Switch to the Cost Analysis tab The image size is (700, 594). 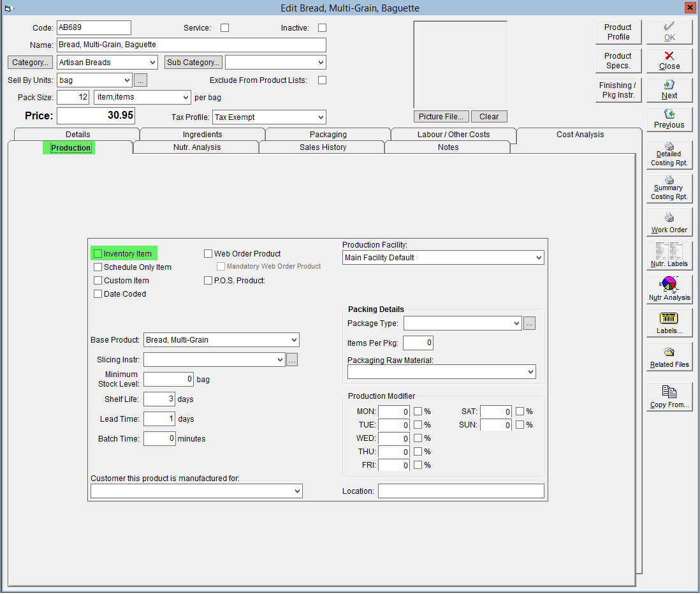pyautogui.click(x=580, y=135)
